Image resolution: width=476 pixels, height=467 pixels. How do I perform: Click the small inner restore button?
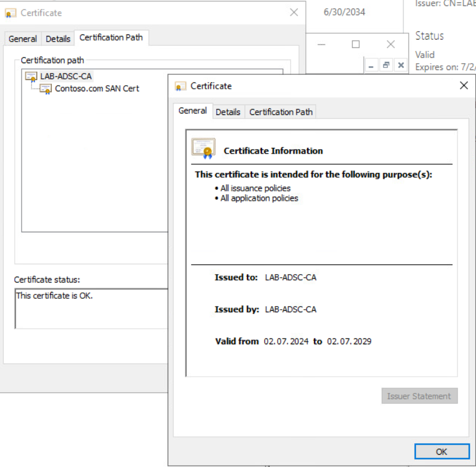[x=386, y=65]
